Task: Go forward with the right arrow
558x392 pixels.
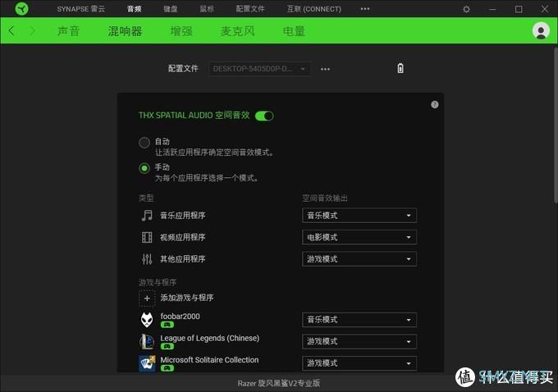Action: [x=32, y=31]
